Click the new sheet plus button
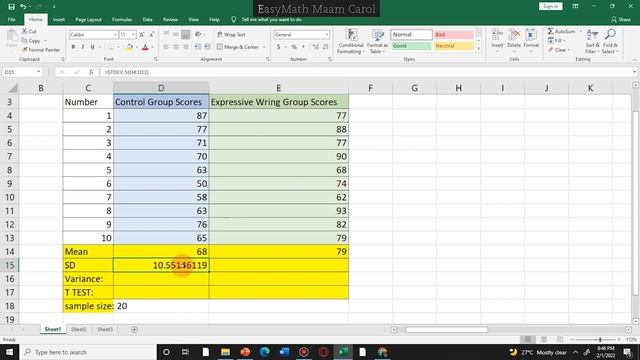This screenshot has width=640, height=360. coord(134,329)
